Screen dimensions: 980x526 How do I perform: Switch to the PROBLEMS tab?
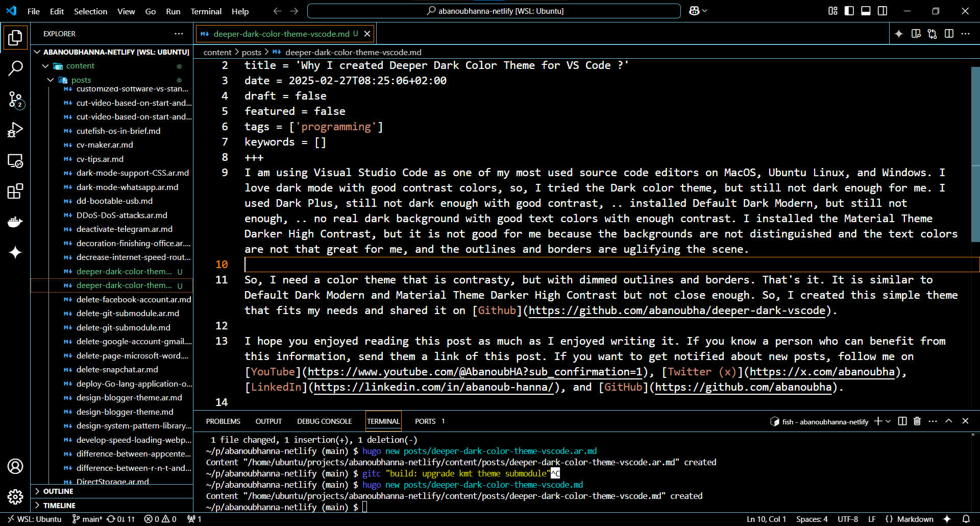[223, 421]
